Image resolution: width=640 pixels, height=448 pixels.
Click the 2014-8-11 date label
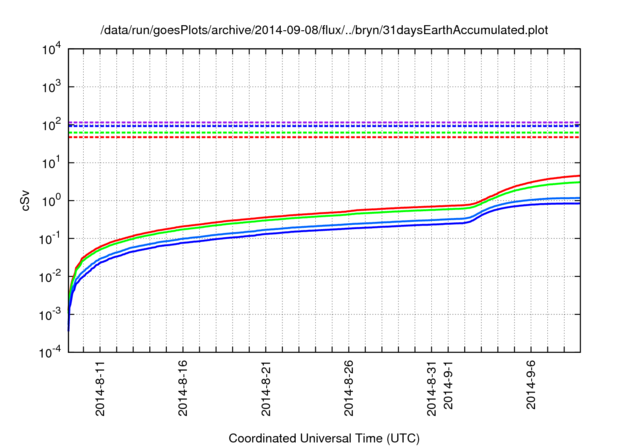coord(100,388)
